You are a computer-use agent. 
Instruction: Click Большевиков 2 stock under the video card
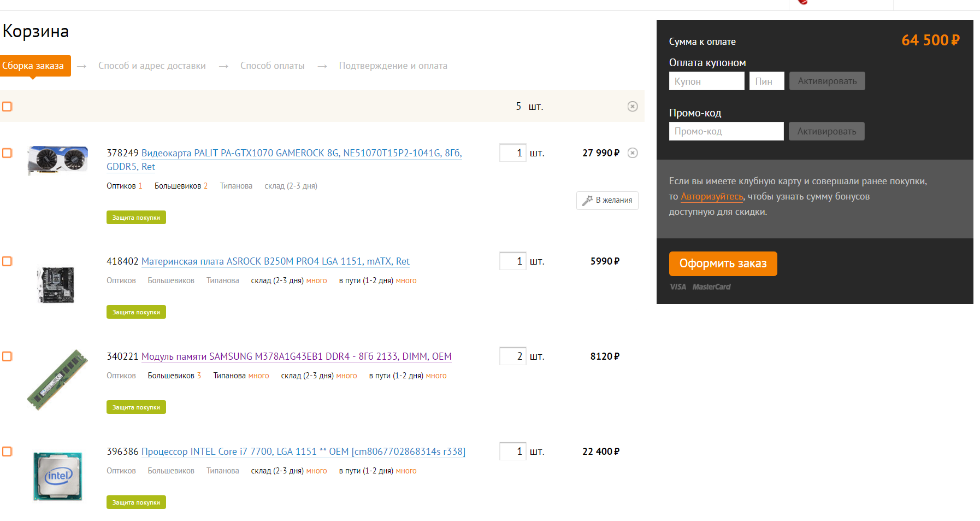pyautogui.click(x=181, y=186)
